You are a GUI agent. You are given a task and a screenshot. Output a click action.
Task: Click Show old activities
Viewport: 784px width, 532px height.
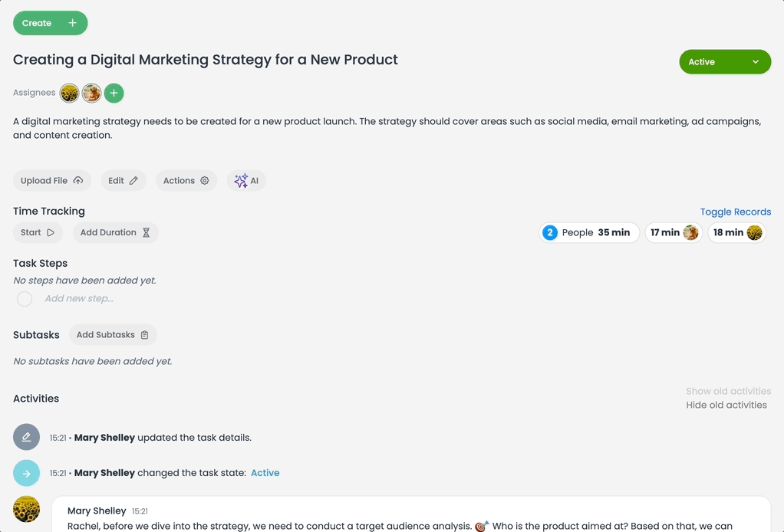728,391
